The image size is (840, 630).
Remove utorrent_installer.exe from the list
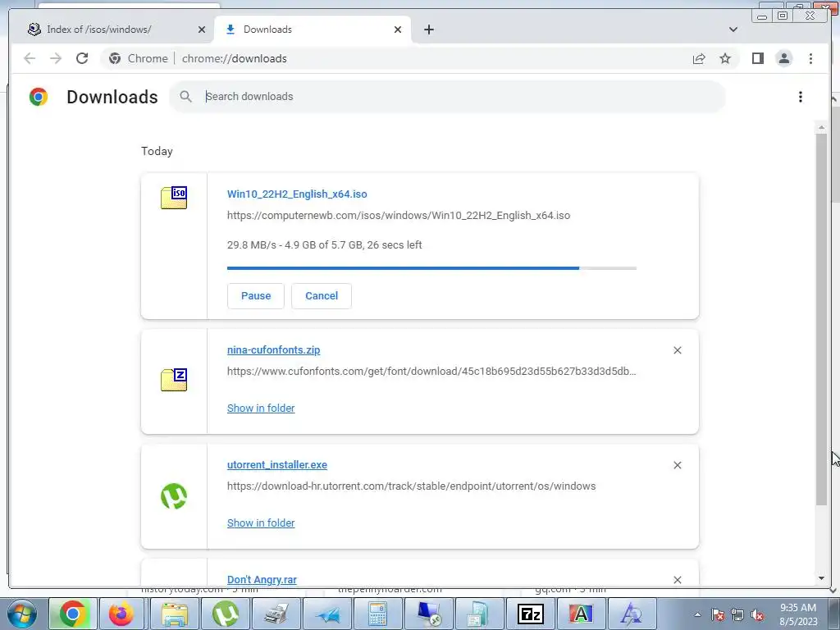tap(677, 465)
